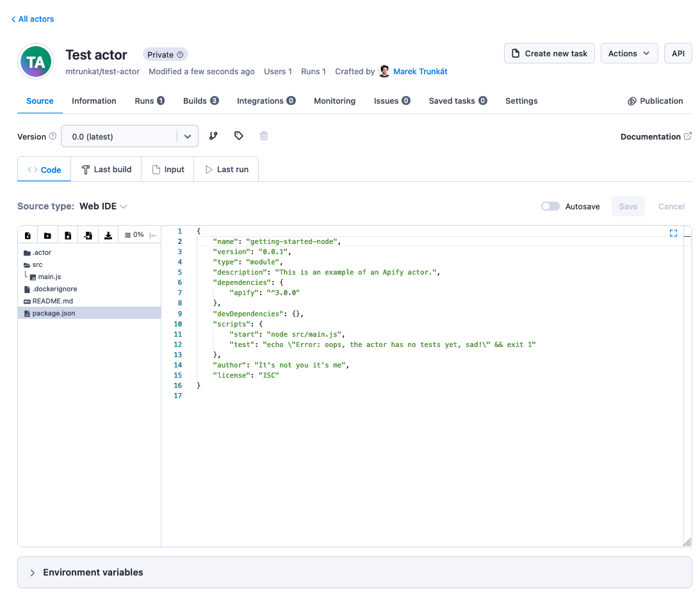Screen dimensions: 700x596
Task: Click the version tag icon
Action: click(x=238, y=136)
